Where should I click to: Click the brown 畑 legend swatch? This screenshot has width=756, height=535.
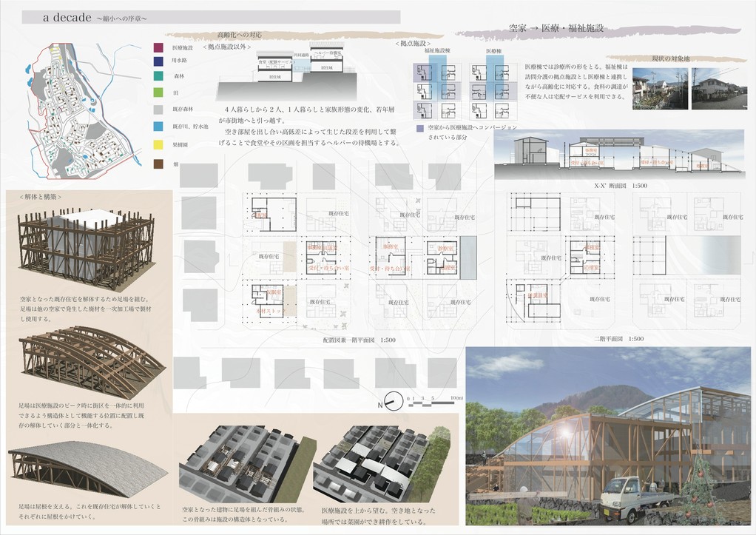[x=158, y=166]
